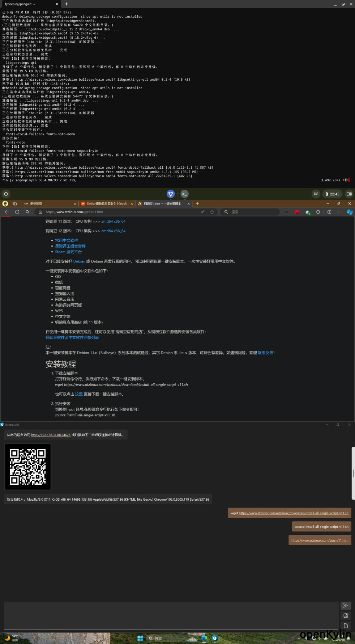The height and width of the screenshot is (644, 355).
Task: Switch to the 新标签页 browser tab
Action: click(x=43, y=204)
